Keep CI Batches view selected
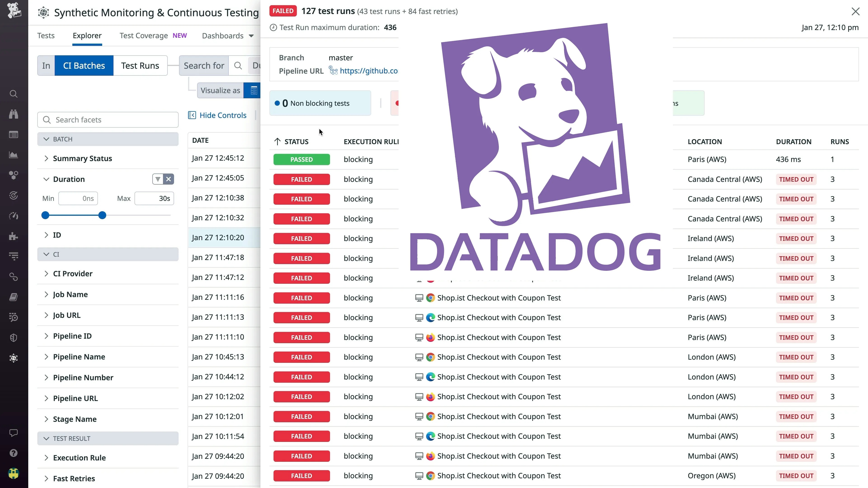Viewport: 868px width, 488px height. pyautogui.click(x=84, y=65)
